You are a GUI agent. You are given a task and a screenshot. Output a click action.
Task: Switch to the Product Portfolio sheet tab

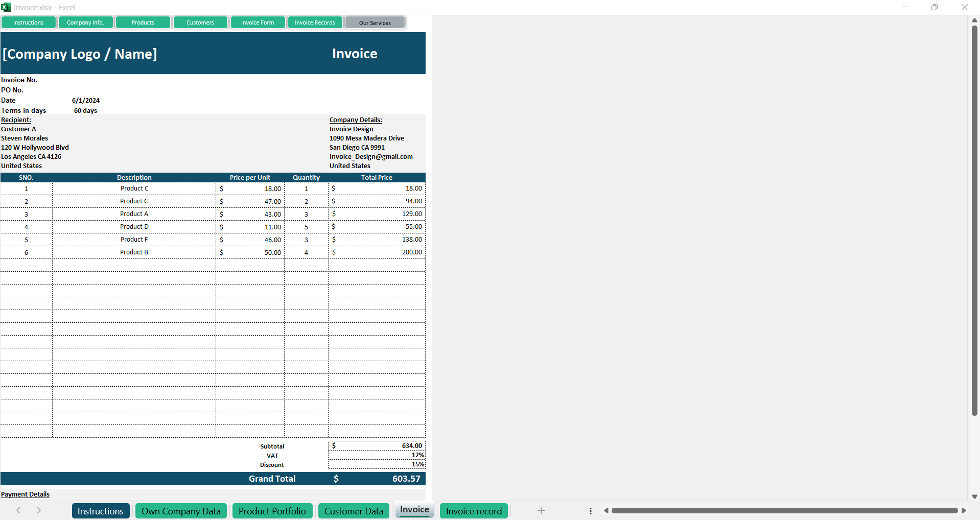click(x=272, y=511)
